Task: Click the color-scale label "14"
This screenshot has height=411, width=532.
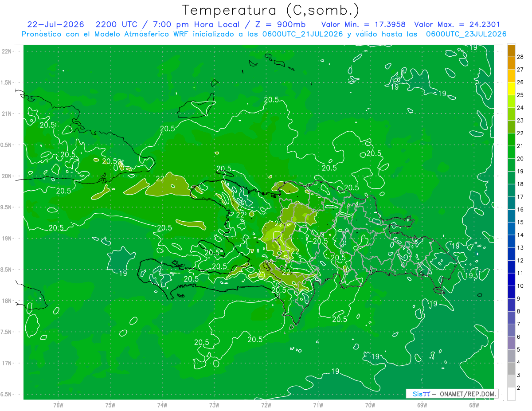Action: [520, 235]
